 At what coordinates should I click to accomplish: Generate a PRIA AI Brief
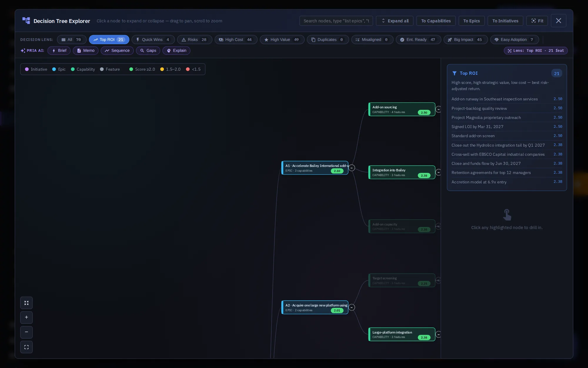point(59,51)
